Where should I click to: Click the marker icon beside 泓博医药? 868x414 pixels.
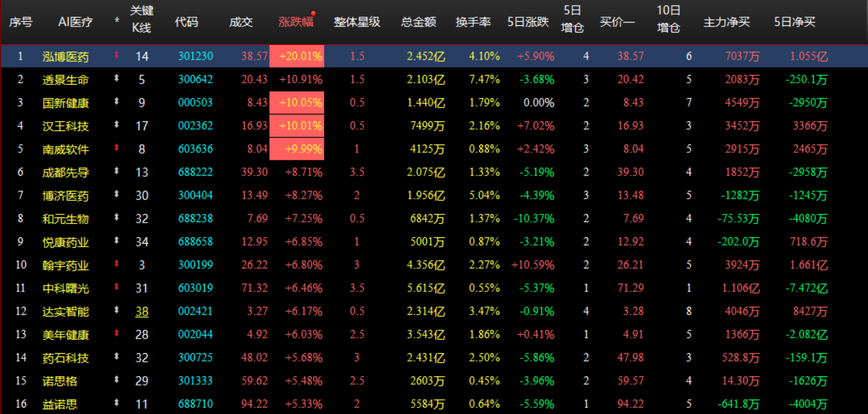(117, 56)
